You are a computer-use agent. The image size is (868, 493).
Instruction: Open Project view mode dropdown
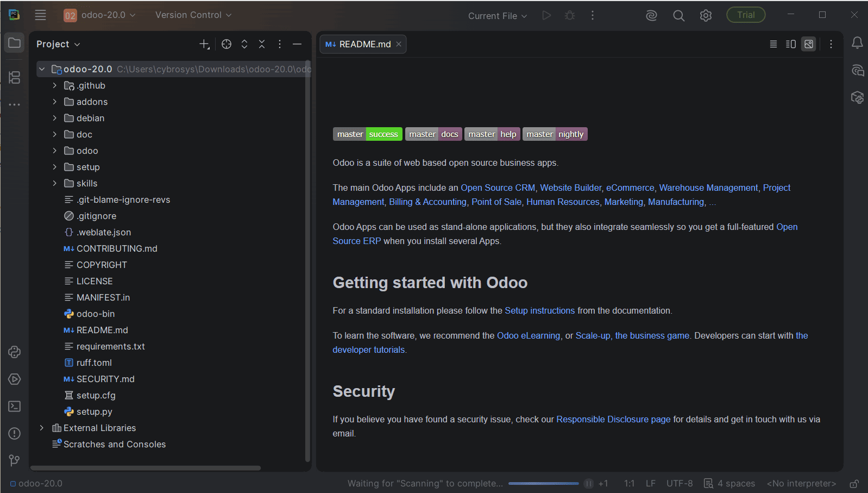tap(58, 44)
